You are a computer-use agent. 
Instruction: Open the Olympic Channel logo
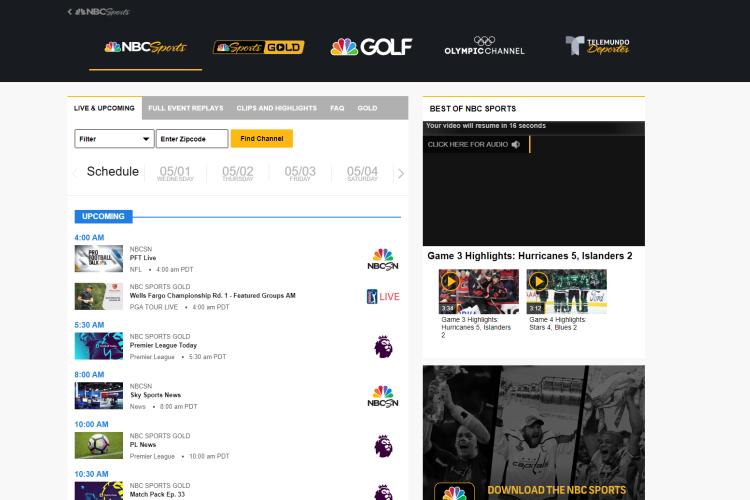pos(484,46)
